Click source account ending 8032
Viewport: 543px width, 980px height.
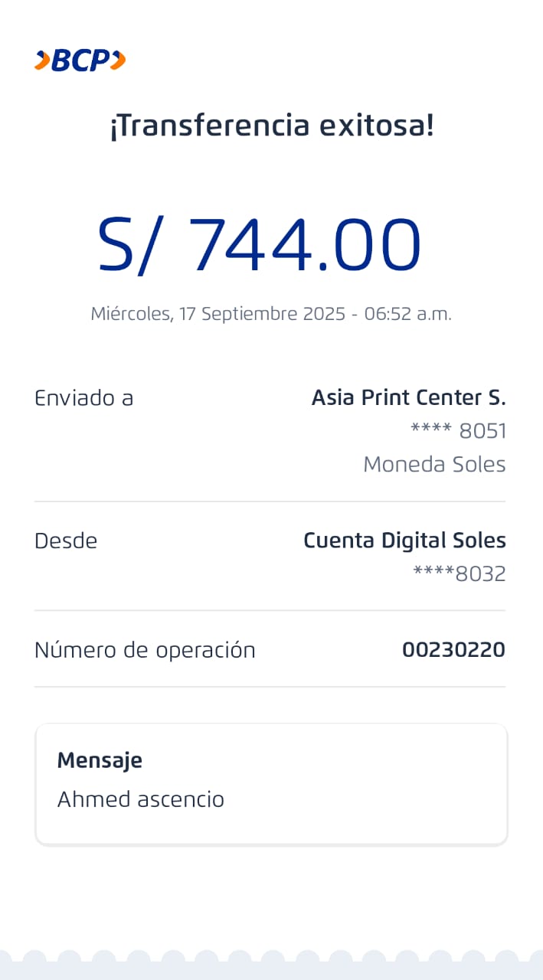(x=460, y=574)
